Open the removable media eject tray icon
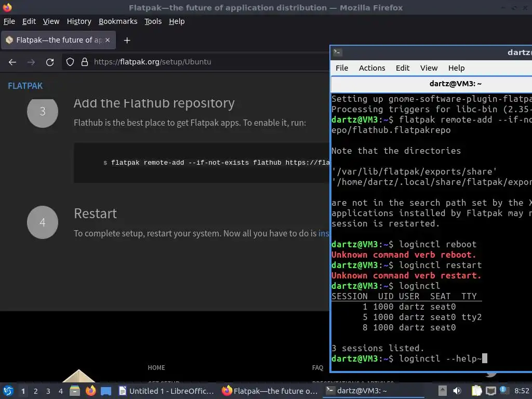The width and height of the screenshot is (532, 399). [443, 391]
